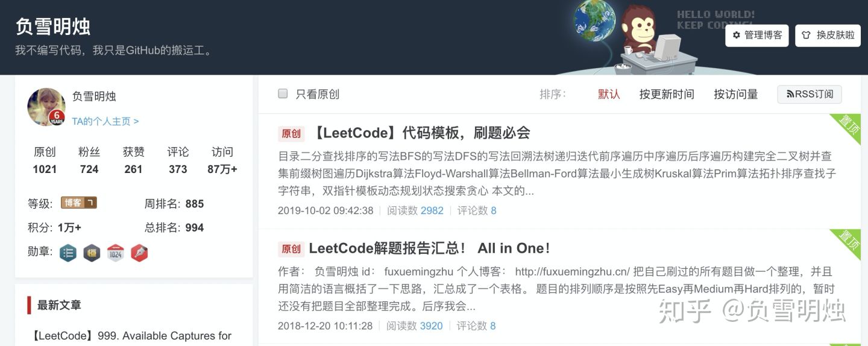
Task: Toggle the 只看原创 checkbox
Action: tap(283, 93)
